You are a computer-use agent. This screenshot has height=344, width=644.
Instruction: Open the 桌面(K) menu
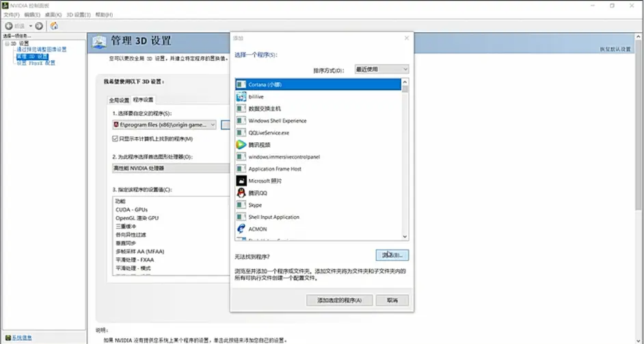coord(53,15)
